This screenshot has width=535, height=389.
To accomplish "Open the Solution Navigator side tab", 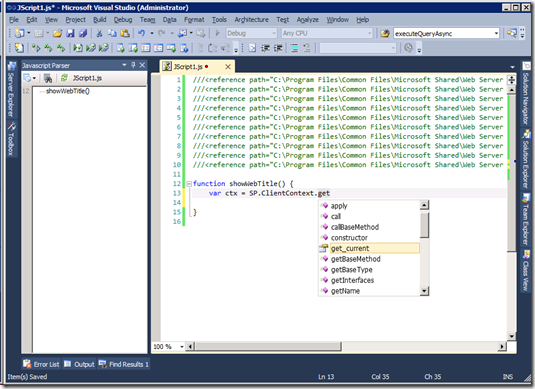I will [x=526, y=93].
